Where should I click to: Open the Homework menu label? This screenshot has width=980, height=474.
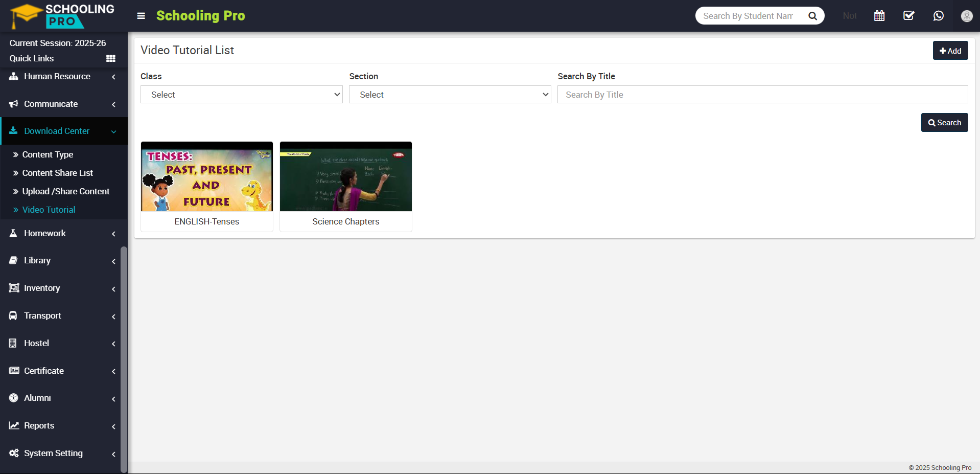pyautogui.click(x=45, y=233)
